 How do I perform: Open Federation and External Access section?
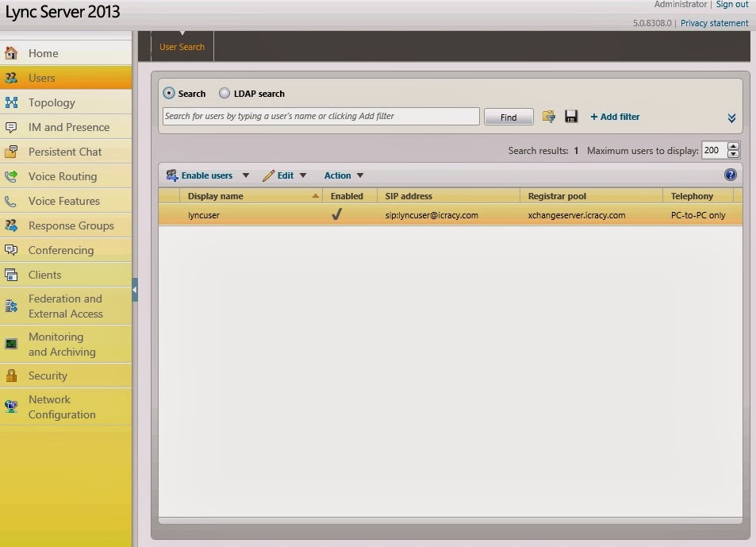(66, 306)
